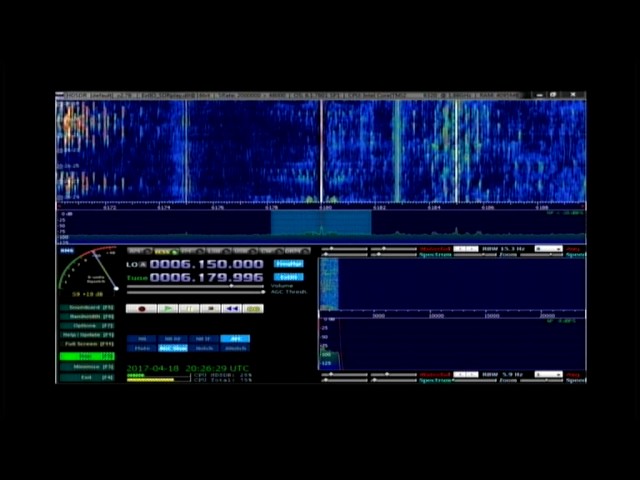The image size is (640, 480).
Task: Select ECSS demodulation mode
Action: click(166, 251)
